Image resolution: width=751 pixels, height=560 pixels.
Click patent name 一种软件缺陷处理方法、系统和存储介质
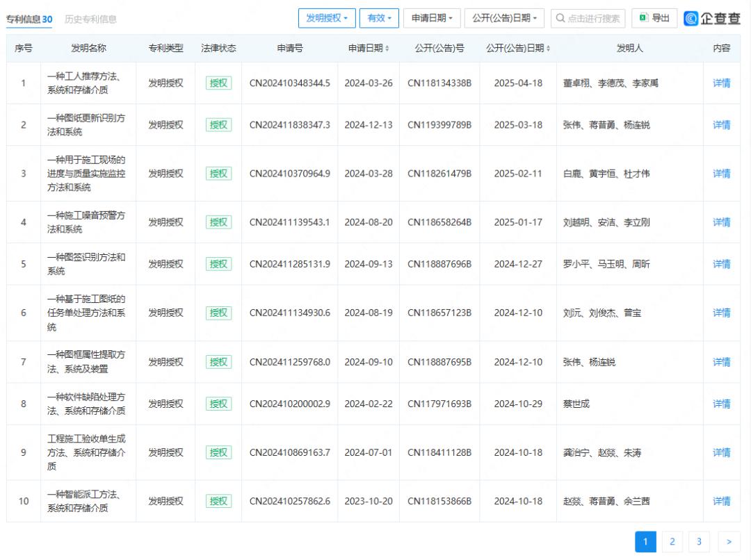click(86, 404)
